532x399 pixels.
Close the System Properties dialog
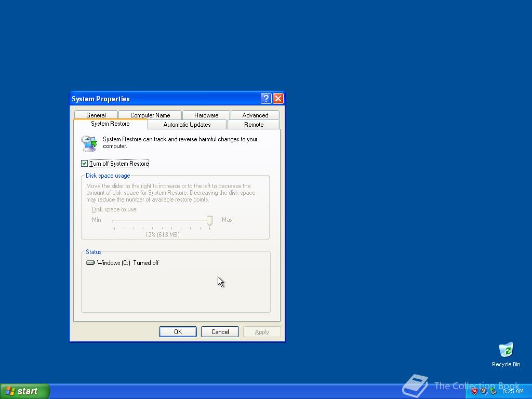point(278,98)
